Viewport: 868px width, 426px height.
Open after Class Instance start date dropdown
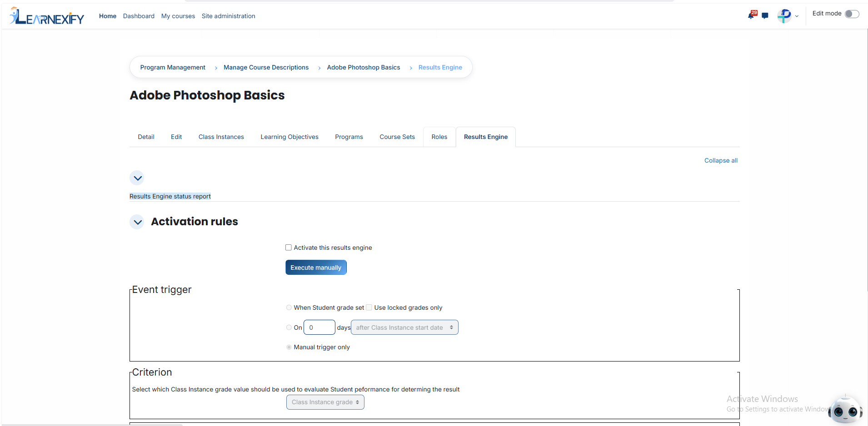coord(404,327)
